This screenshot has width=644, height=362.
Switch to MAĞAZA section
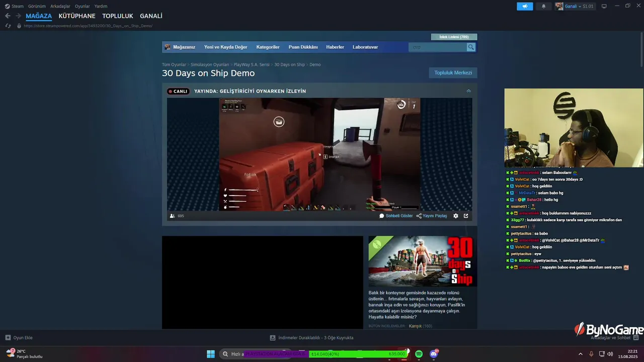pyautogui.click(x=39, y=16)
